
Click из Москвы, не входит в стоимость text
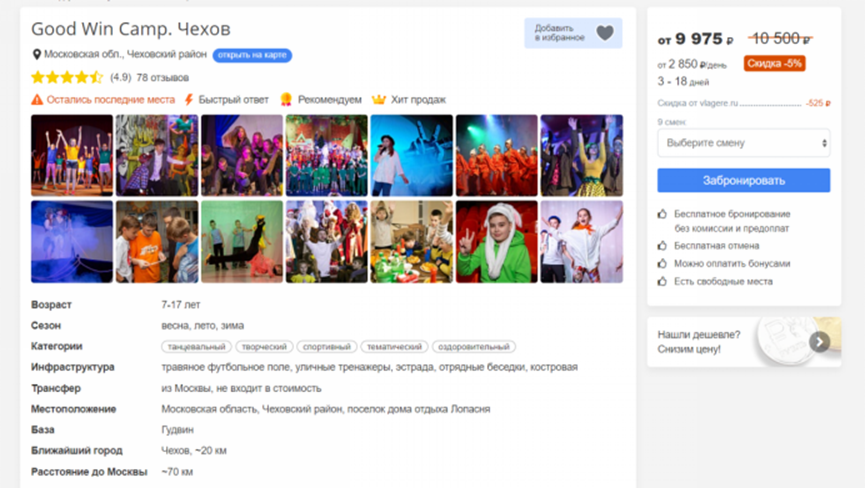[x=241, y=388]
